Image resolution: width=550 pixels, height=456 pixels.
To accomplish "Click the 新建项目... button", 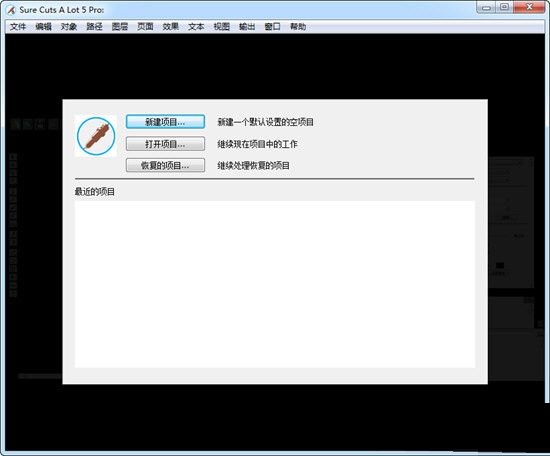I will 165,122.
